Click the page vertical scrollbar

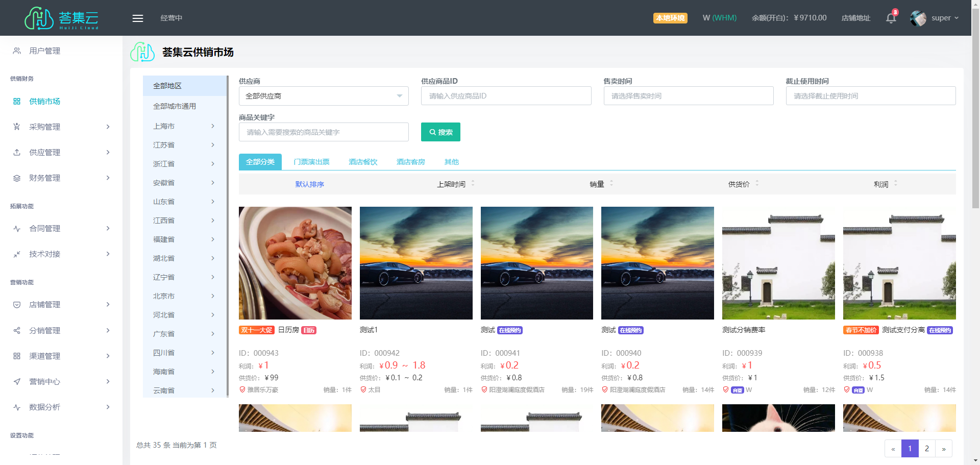pyautogui.click(x=975, y=107)
